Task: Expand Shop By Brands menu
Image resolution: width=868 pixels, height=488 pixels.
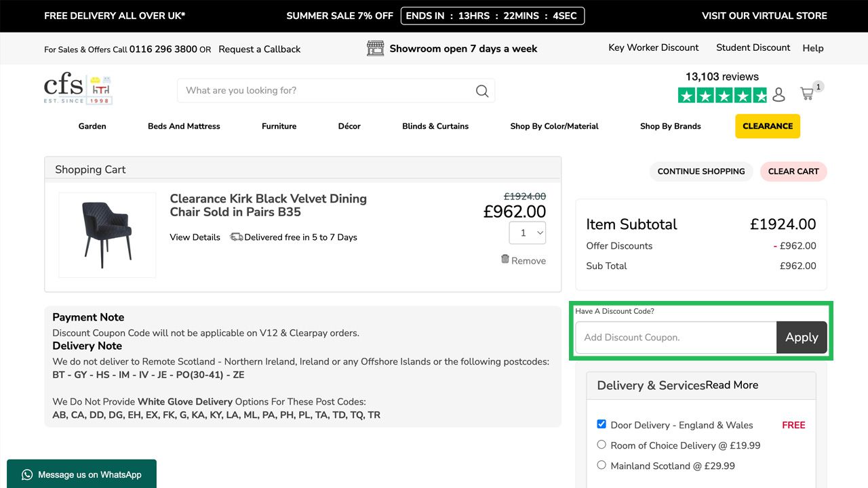Action: click(670, 126)
